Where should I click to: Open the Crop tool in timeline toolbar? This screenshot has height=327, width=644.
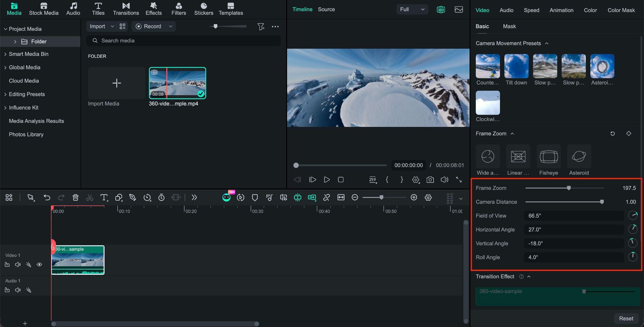[119, 198]
